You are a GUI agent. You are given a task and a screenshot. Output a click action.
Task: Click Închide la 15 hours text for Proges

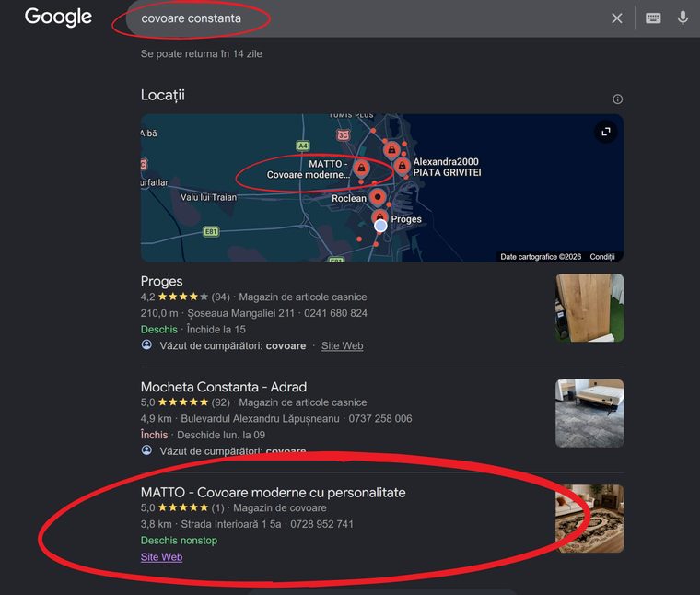[x=216, y=330]
